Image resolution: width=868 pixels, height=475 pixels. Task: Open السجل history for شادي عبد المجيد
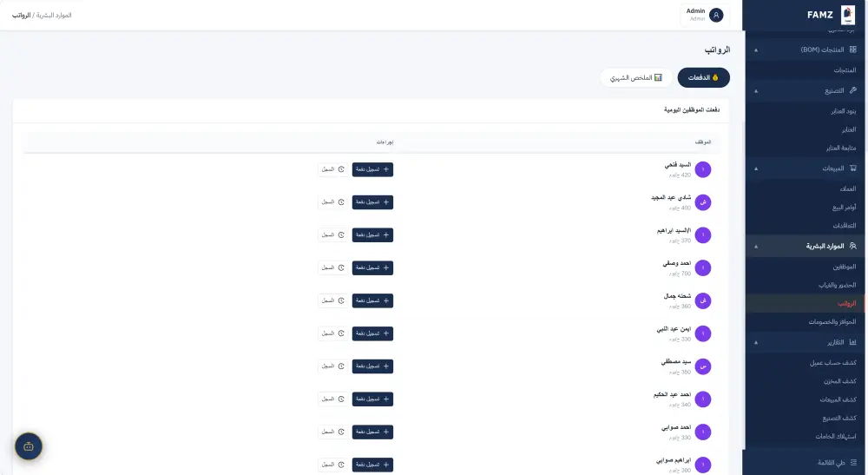coord(333,202)
